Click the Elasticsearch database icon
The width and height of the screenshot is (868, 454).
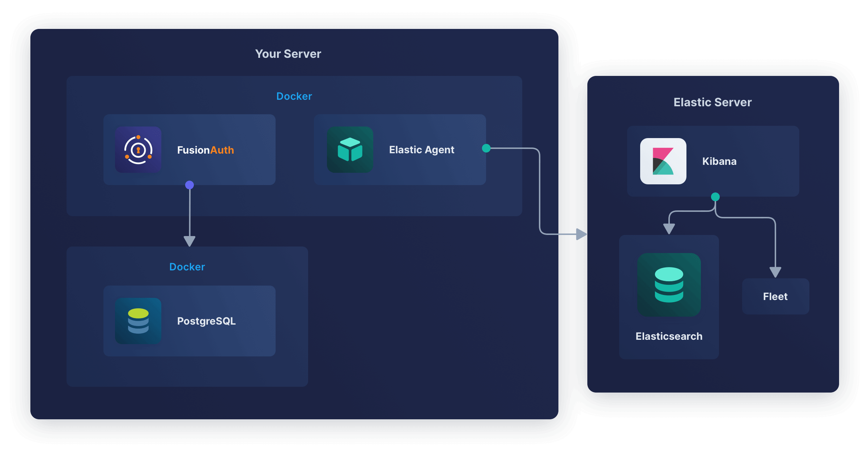(669, 285)
